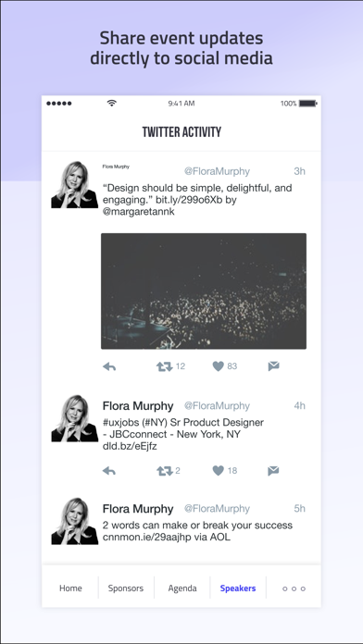
Task: Open the Home tab
Action: (70, 588)
